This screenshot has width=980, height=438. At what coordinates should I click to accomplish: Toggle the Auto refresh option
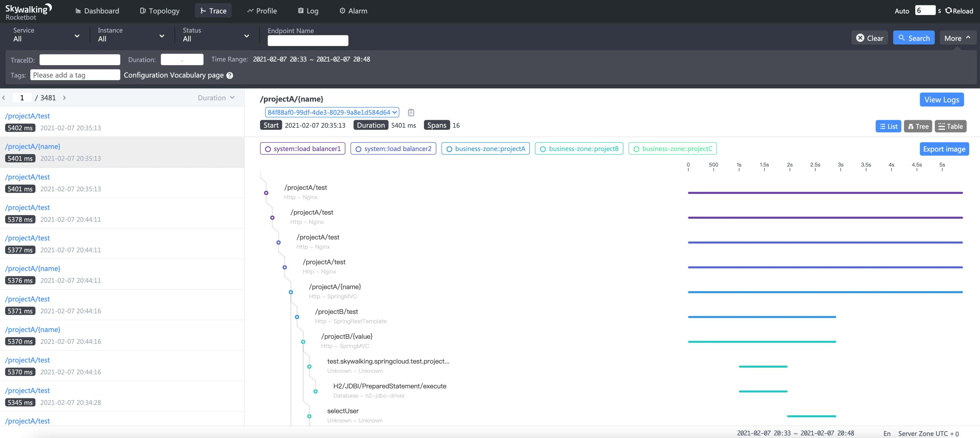[x=901, y=11]
